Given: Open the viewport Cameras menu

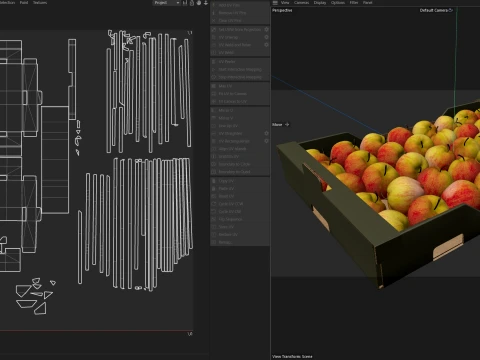Looking at the screenshot, I should 301,3.
